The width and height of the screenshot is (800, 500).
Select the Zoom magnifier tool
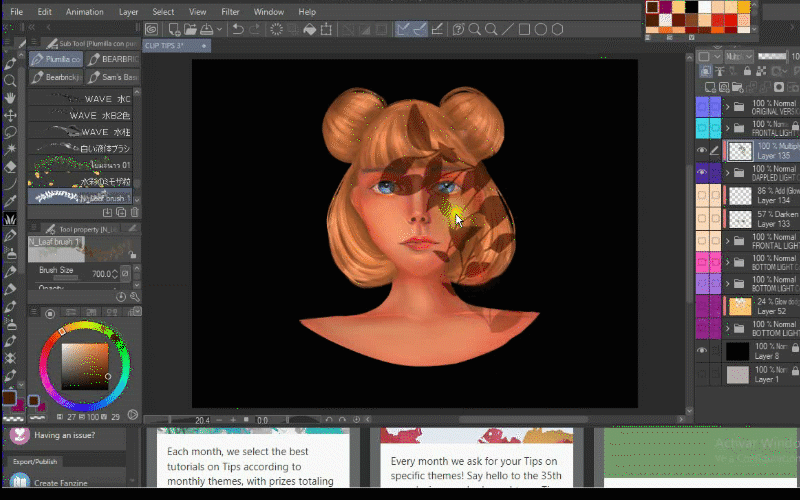pos(10,80)
